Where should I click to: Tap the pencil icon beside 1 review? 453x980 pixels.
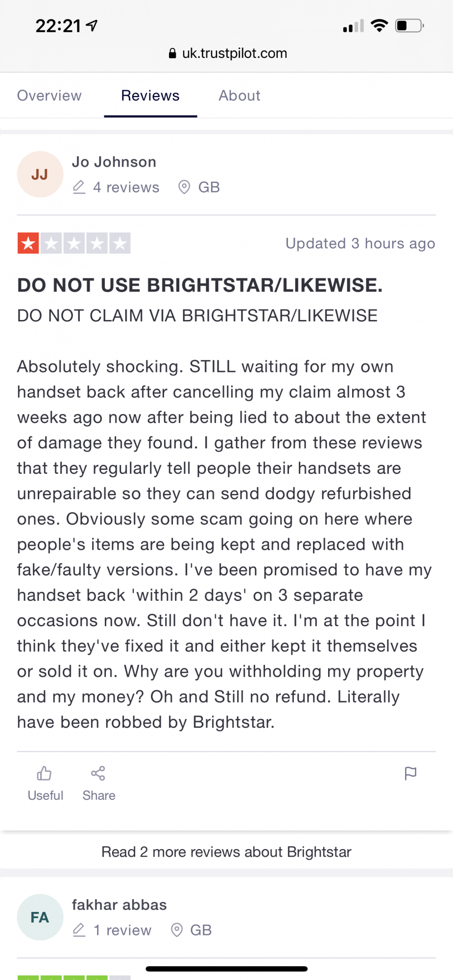pyautogui.click(x=79, y=930)
